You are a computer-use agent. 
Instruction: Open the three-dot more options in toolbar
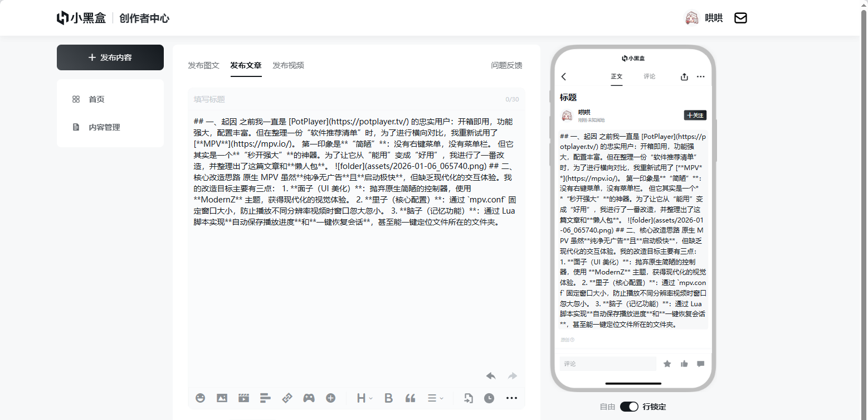[511, 398]
